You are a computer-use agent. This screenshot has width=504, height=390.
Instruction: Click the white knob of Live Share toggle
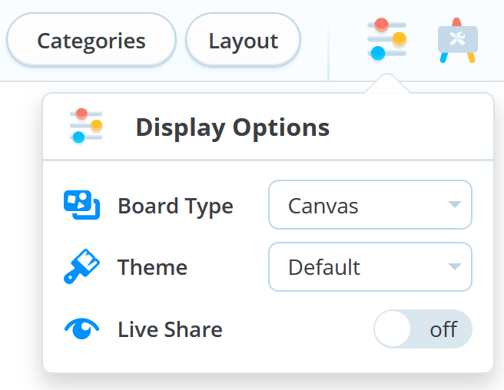click(x=393, y=329)
